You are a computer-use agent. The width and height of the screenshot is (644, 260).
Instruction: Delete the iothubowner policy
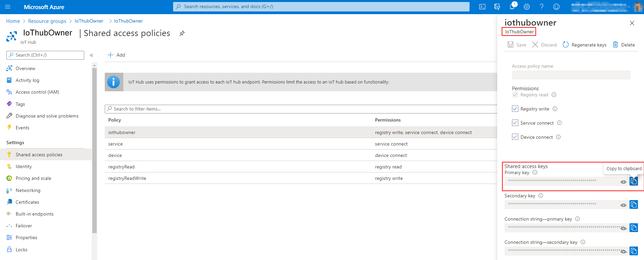point(624,45)
